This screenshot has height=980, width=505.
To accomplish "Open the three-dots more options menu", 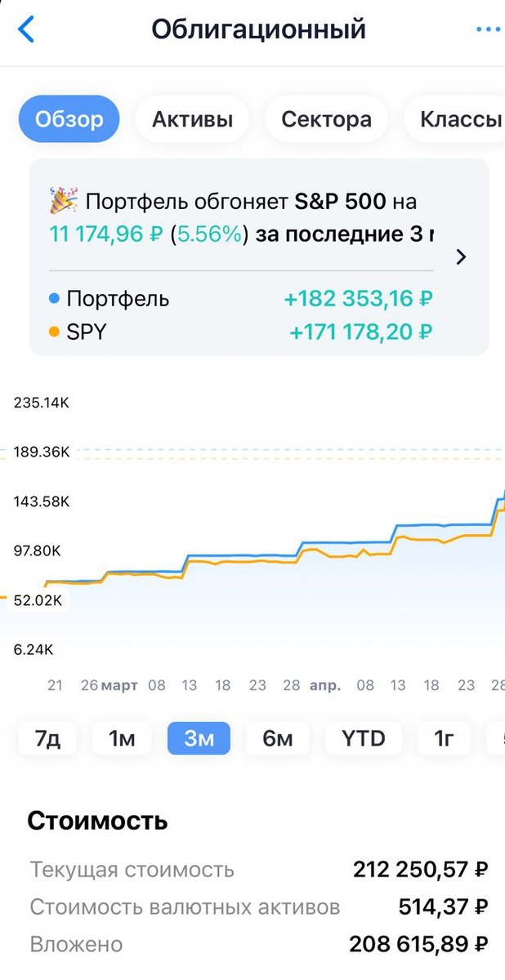I will pyautogui.click(x=489, y=30).
